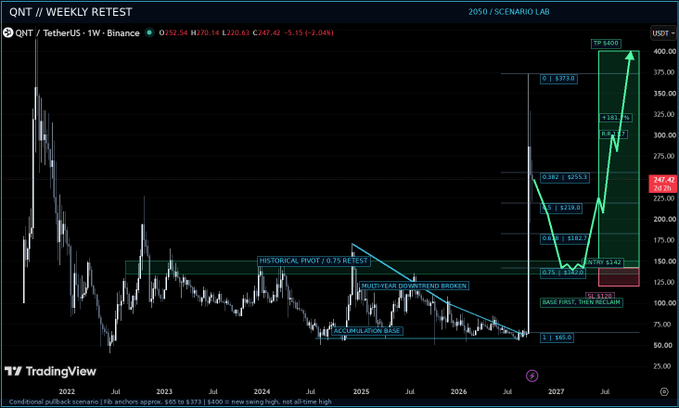Screen dimensions: 679x408
Task: Click the purple lightning event marker
Action: pos(532,376)
